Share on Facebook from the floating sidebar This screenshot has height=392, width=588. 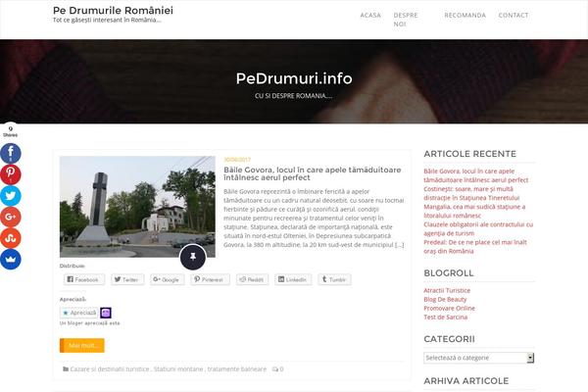(x=11, y=154)
